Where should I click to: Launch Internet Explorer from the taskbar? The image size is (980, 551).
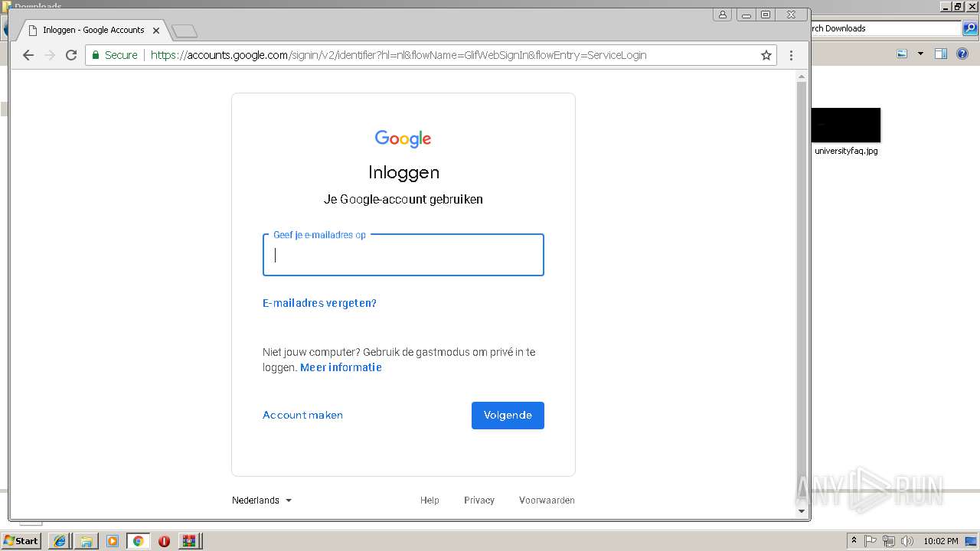[x=60, y=541]
